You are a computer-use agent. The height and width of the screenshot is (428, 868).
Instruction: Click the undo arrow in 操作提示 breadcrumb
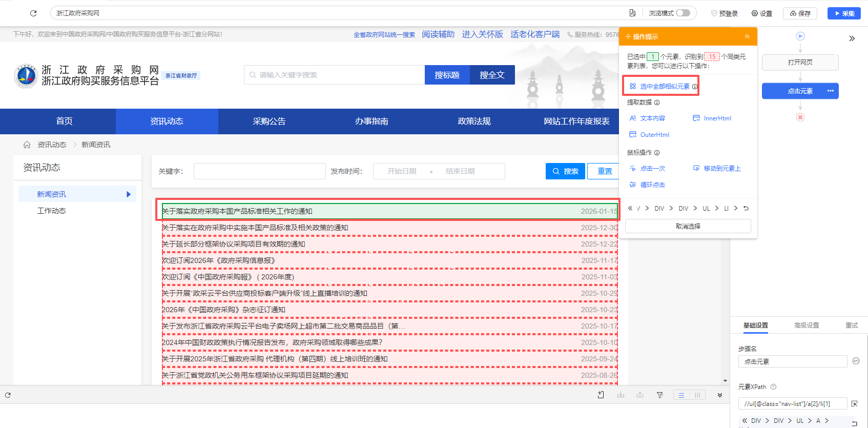[746, 208]
